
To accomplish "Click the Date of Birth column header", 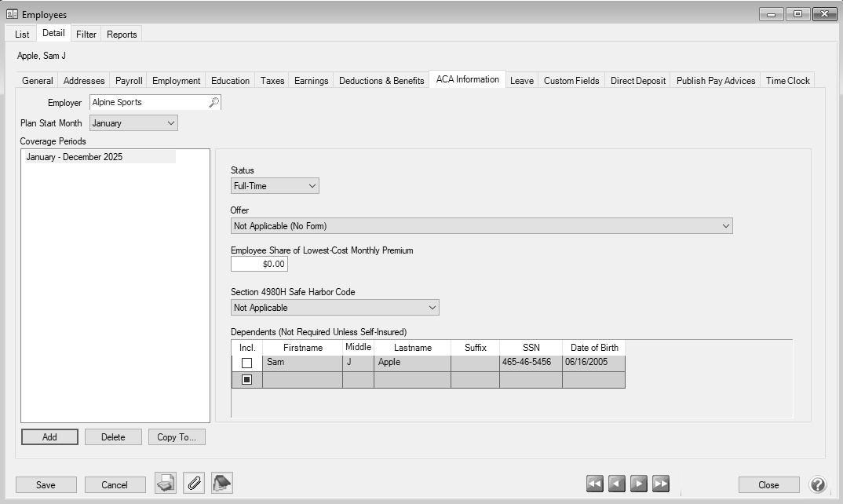I will tap(593, 348).
